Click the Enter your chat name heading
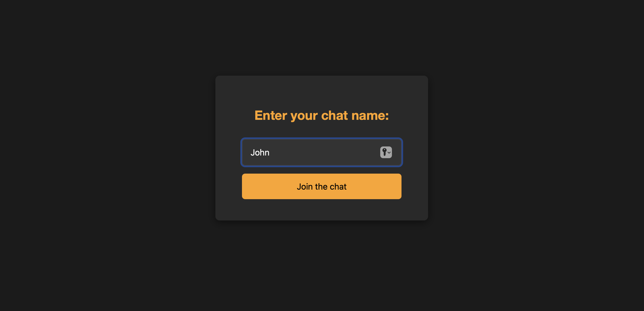The width and height of the screenshot is (644, 311). pyautogui.click(x=321, y=116)
